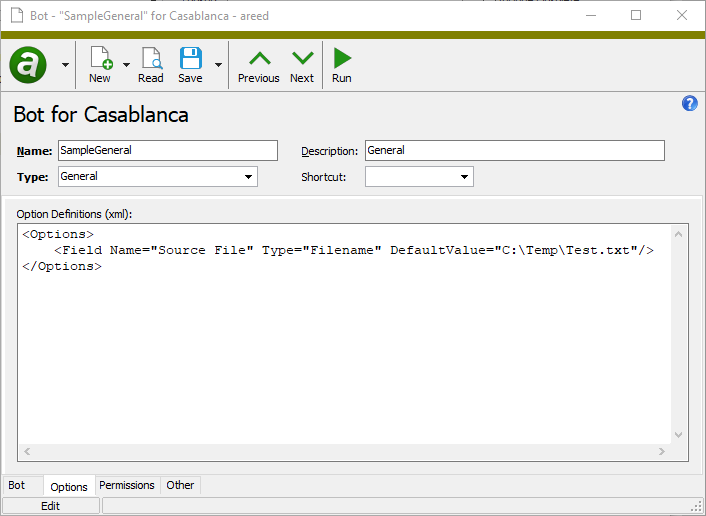
Task: Expand the dropdown arrow beside the application logo
Action: tap(66, 65)
